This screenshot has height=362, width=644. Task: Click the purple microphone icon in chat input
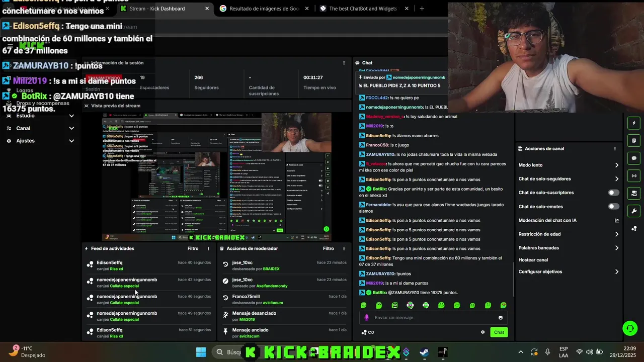(x=366, y=318)
